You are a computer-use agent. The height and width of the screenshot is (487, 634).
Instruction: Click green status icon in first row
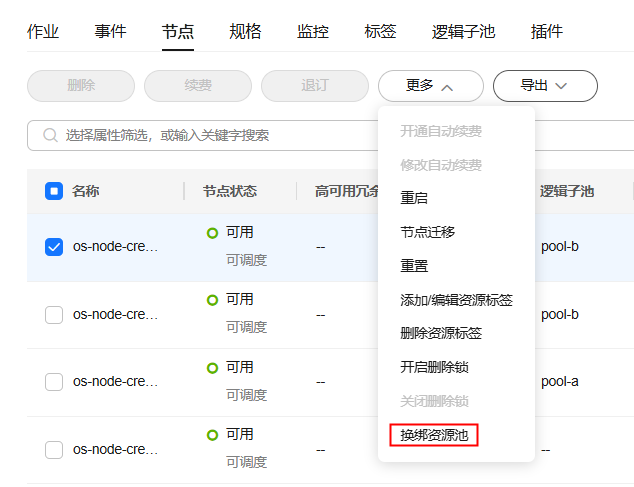coord(212,233)
